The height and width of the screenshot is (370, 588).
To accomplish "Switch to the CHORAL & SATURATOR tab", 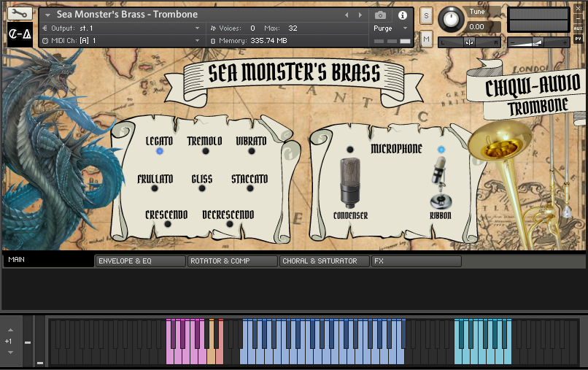I will click(325, 261).
